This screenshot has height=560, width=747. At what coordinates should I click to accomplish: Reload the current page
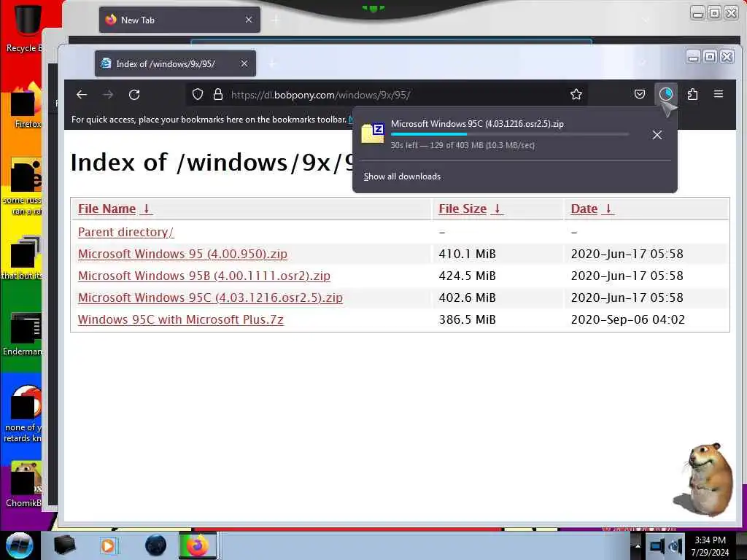tap(134, 95)
